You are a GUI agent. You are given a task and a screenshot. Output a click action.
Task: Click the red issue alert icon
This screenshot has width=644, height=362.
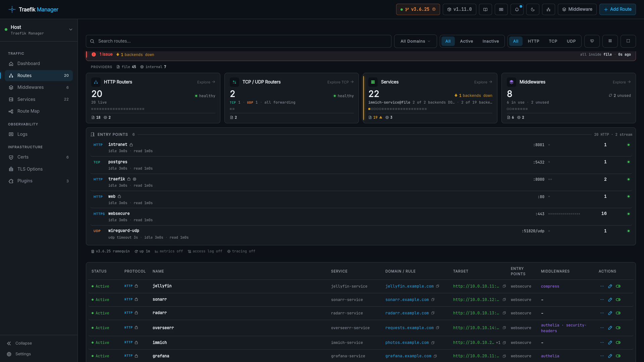pyautogui.click(x=94, y=54)
